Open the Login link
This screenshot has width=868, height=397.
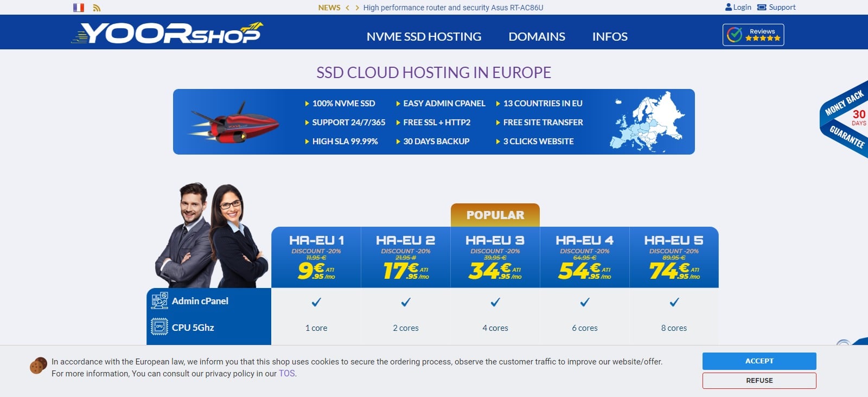[738, 7]
